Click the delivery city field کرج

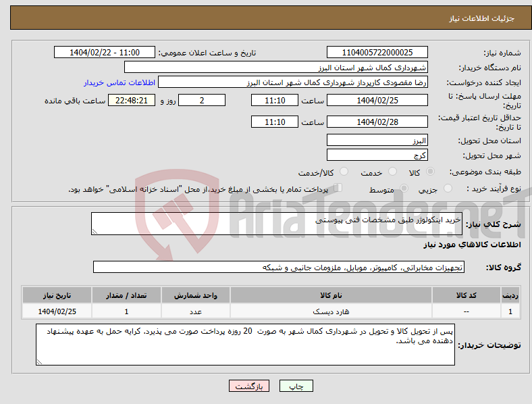pyautogui.click(x=377, y=155)
